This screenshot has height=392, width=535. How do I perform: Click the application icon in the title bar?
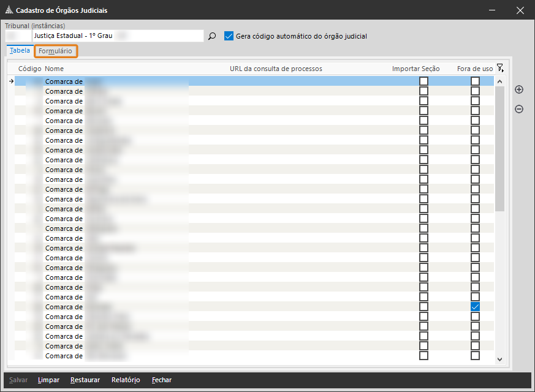(9, 10)
